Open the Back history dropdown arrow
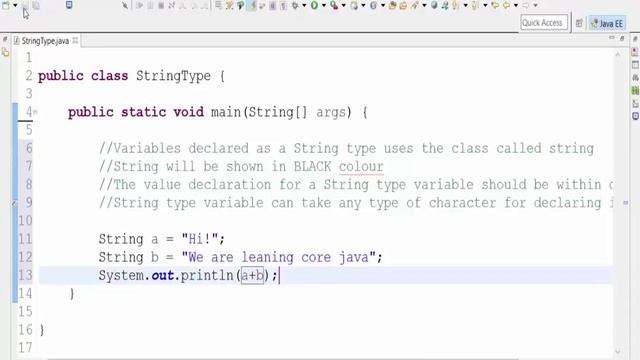 point(516,5)
